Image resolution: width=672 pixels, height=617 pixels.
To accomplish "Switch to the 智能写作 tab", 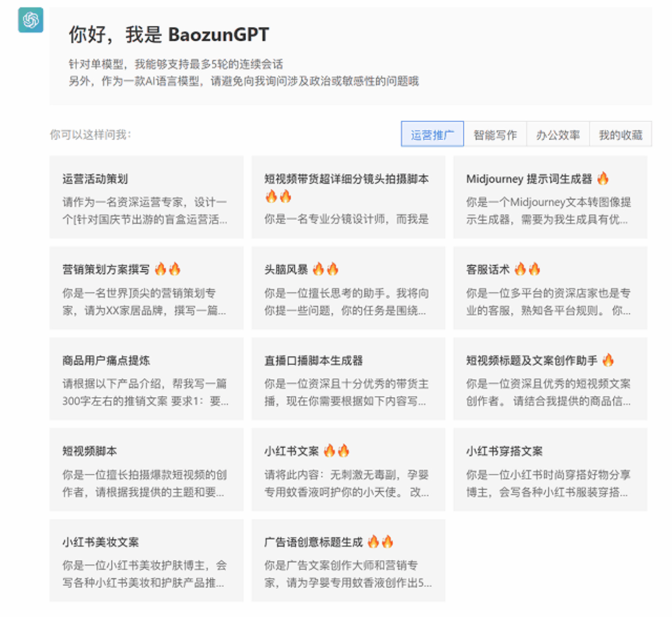I will pyautogui.click(x=495, y=134).
